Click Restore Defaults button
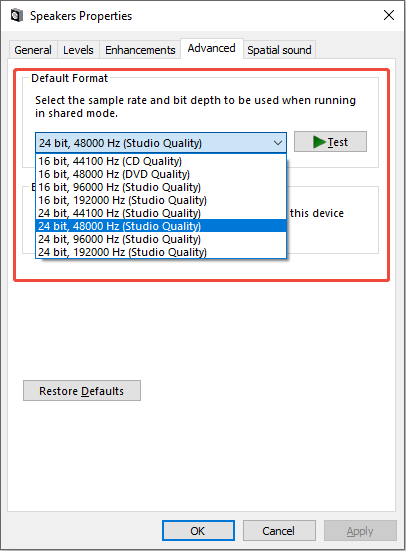The image size is (406, 551). [82, 390]
